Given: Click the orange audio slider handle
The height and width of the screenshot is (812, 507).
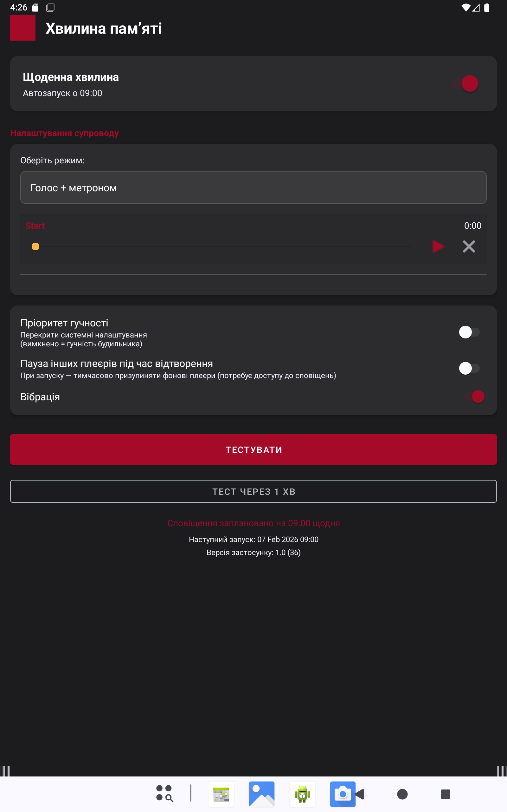Looking at the screenshot, I should pyautogui.click(x=35, y=247).
